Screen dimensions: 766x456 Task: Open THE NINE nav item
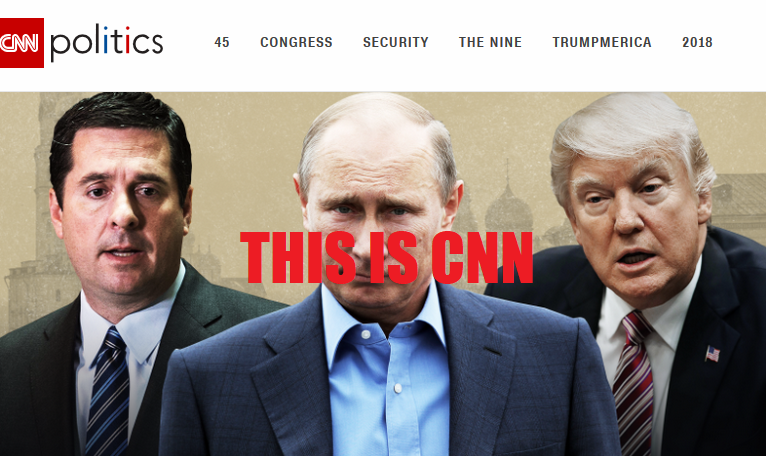click(490, 43)
